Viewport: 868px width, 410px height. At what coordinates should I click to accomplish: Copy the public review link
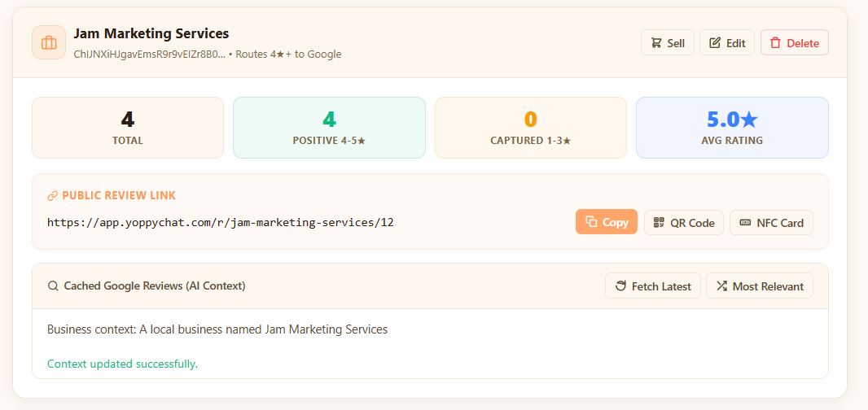[607, 222]
